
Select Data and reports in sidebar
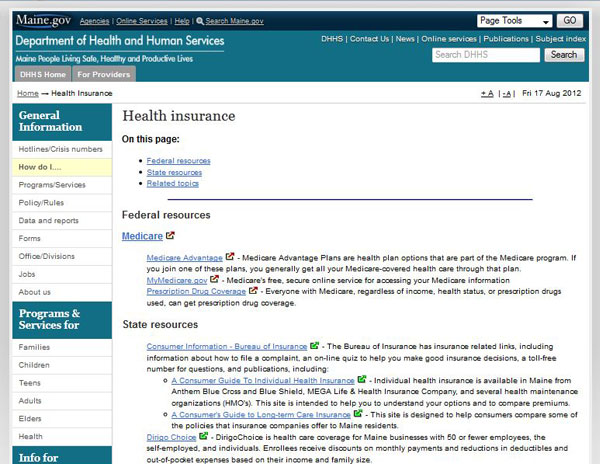(62, 221)
